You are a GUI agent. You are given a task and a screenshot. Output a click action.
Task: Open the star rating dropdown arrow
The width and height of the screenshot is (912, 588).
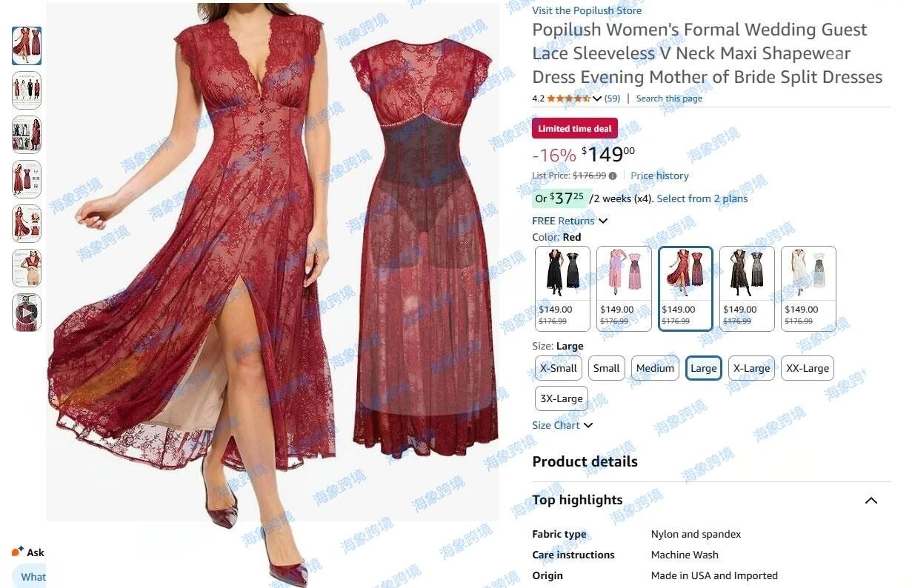pyautogui.click(x=597, y=98)
